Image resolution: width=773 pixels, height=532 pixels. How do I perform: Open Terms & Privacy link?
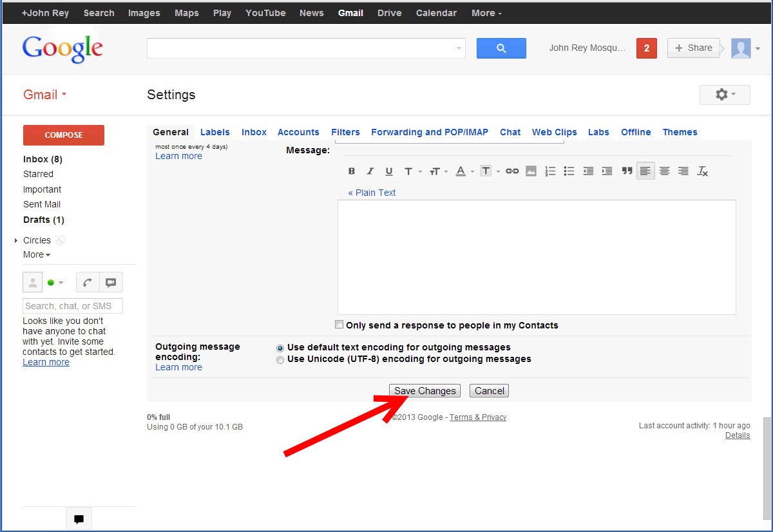point(478,417)
